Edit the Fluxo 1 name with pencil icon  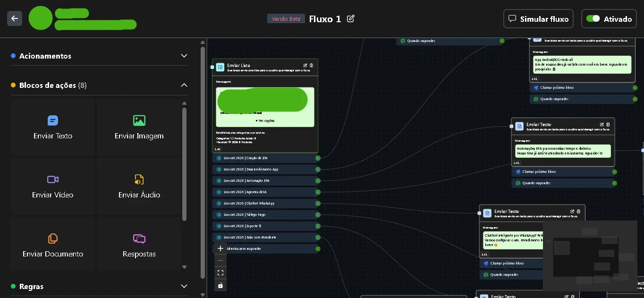point(350,18)
